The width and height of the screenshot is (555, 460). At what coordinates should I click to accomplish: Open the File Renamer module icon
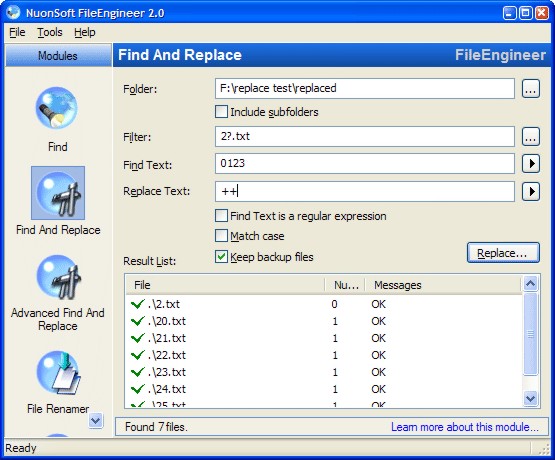coord(58,373)
